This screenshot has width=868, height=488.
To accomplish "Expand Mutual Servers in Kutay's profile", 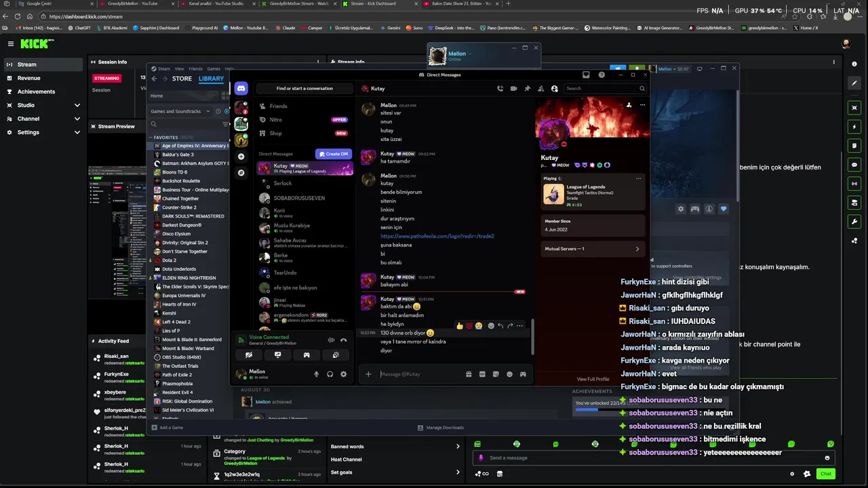I will [x=592, y=249].
